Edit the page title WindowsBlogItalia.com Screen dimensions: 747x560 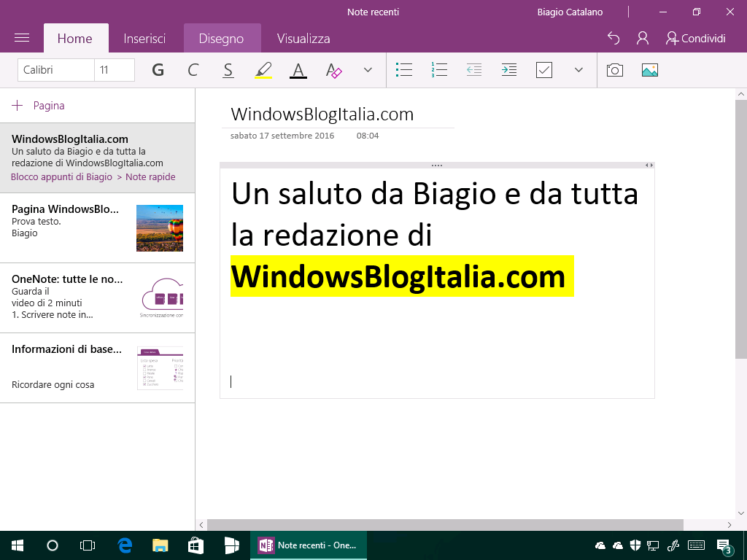click(322, 114)
